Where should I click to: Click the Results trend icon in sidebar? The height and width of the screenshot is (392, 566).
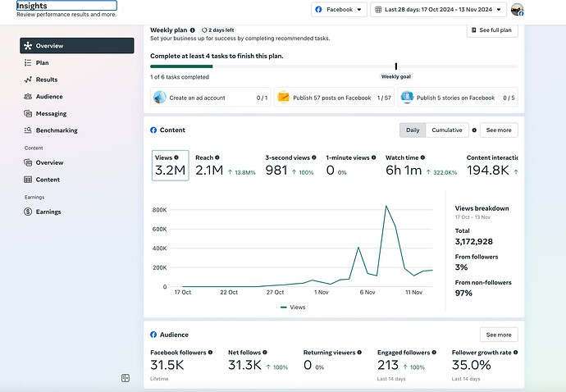(x=28, y=80)
